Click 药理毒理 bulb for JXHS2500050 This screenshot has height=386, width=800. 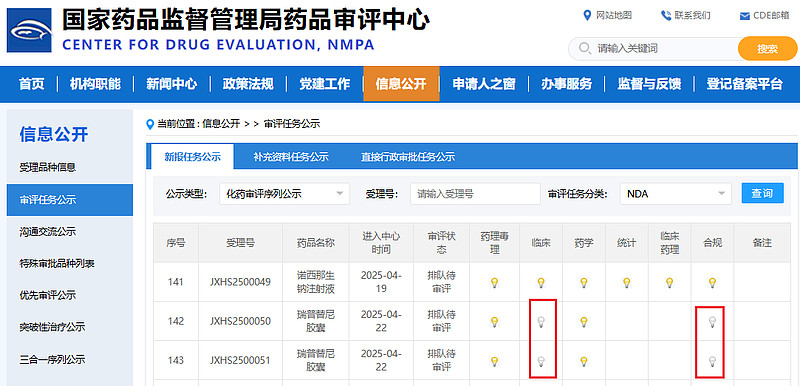494,322
